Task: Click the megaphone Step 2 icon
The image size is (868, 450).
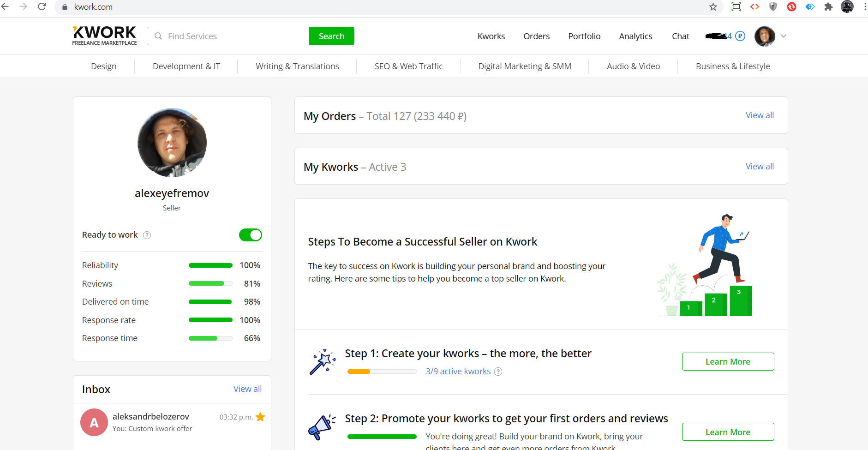Action: 322,427
